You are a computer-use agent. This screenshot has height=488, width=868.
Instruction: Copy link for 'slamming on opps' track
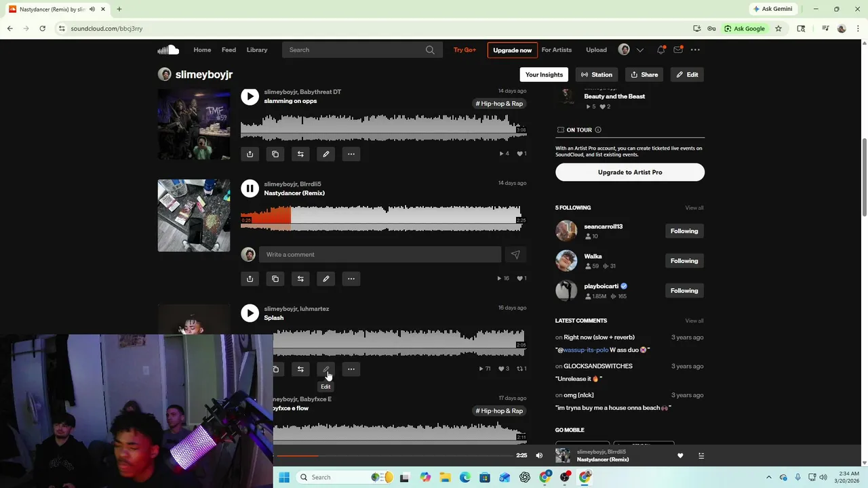tap(275, 154)
